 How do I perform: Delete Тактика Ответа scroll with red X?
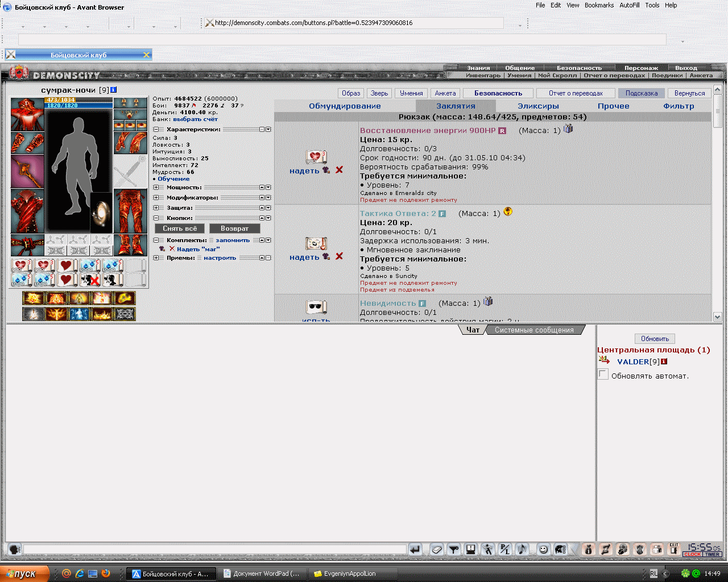tap(340, 256)
